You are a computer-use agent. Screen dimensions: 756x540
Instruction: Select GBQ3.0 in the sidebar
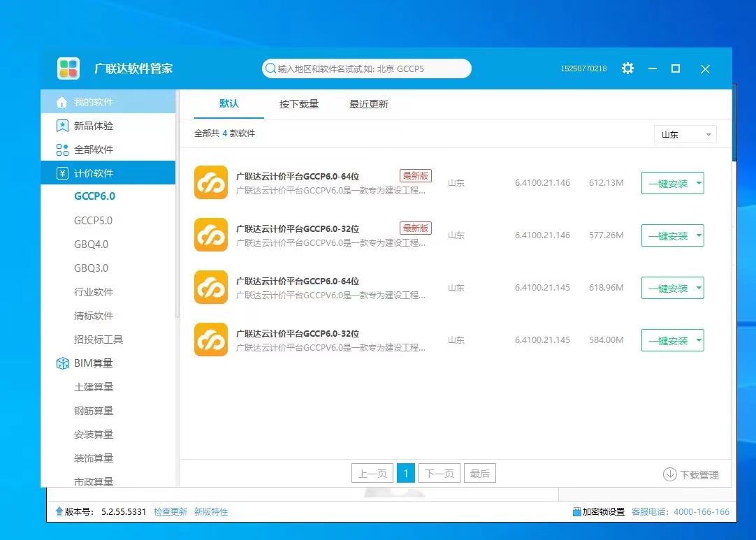tap(91, 268)
